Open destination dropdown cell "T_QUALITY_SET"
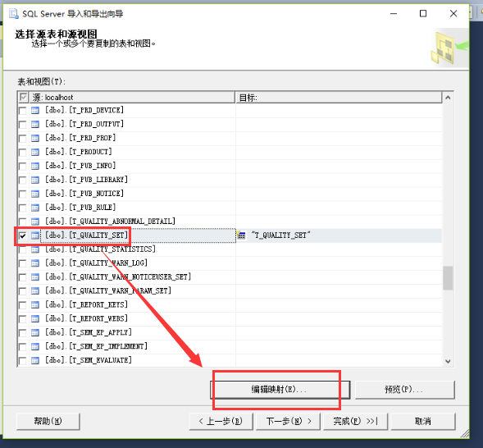The width and height of the screenshot is (483, 448). [339, 235]
